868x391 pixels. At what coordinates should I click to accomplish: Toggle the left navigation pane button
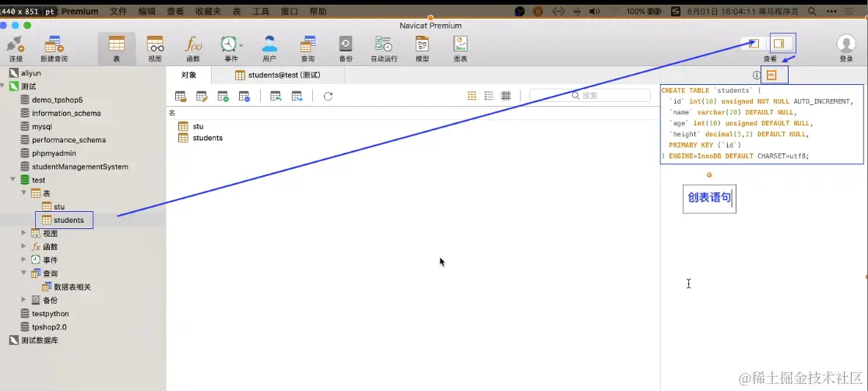point(754,43)
